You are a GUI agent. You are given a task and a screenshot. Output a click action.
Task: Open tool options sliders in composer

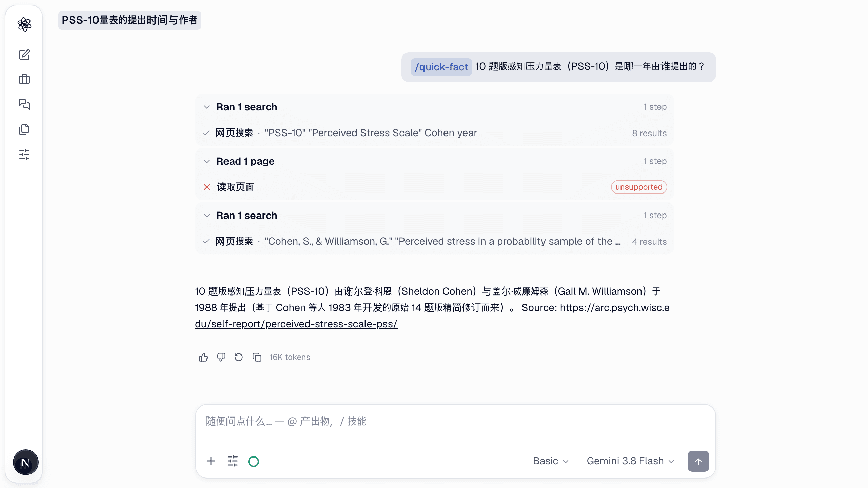click(233, 461)
